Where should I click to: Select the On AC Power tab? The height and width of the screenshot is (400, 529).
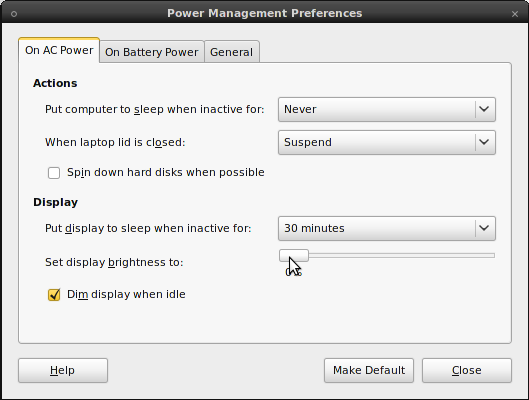[59, 50]
